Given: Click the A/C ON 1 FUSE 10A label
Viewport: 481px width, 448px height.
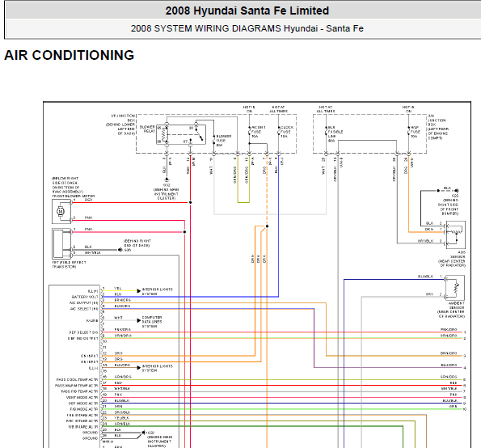Looking at the screenshot, I should [x=258, y=132].
